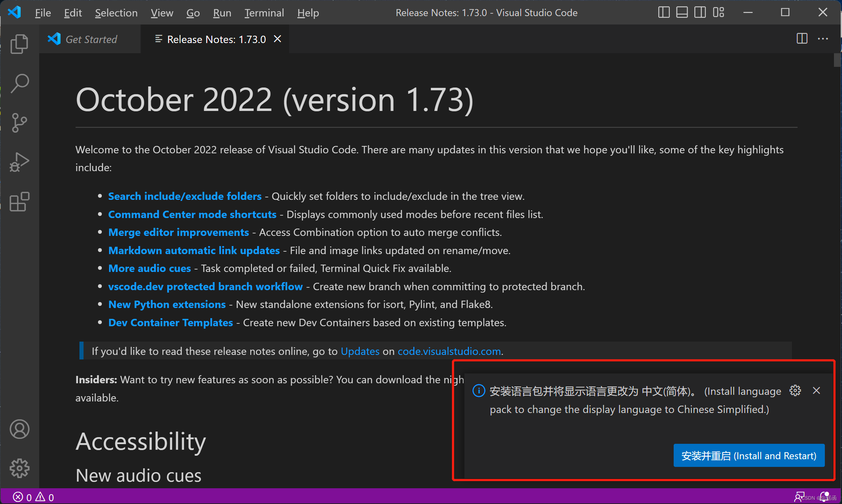Open More audio cues link
The width and height of the screenshot is (842, 504).
149,268
